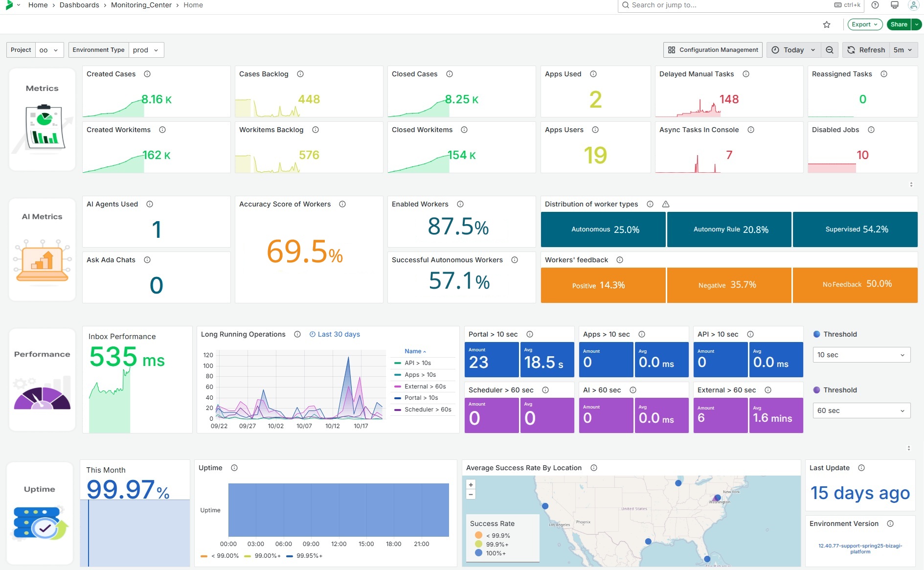
Task: Click the plus zoom button on the map
Action: (x=471, y=484)
